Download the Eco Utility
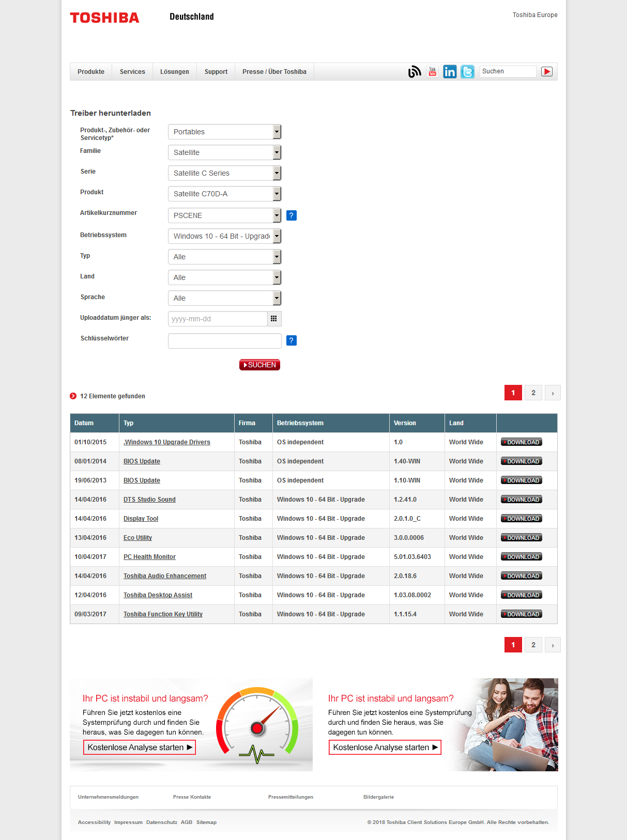 point(522,538)
